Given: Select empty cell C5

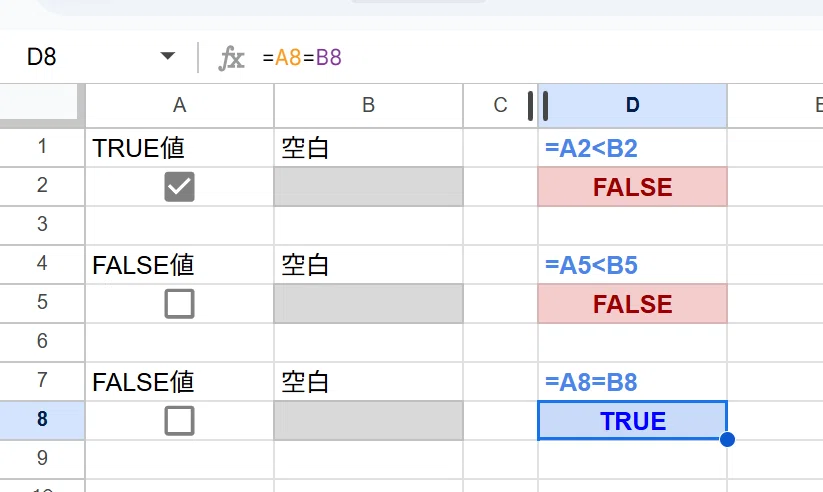Looking at the screenshot, I should click(500, 303).
